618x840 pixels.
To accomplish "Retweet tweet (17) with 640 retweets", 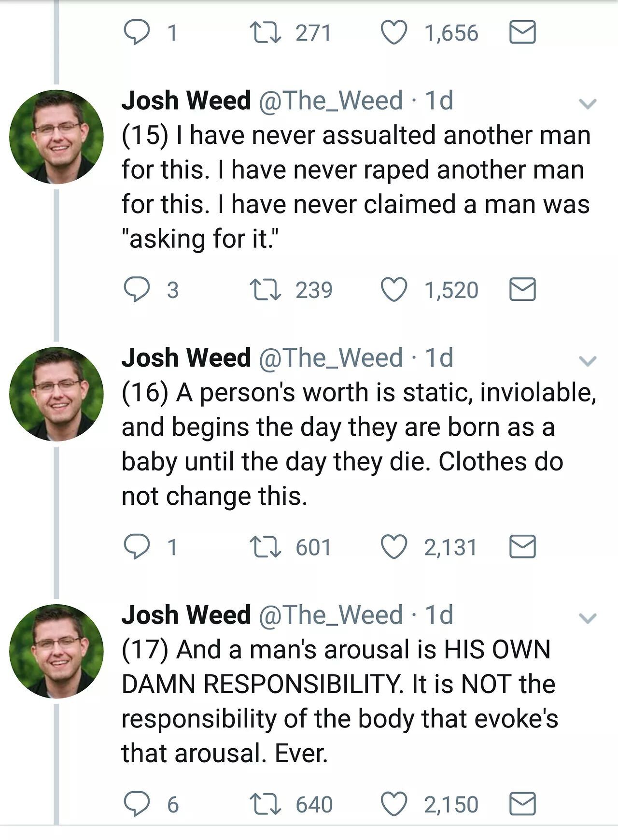I will point(266,804).
